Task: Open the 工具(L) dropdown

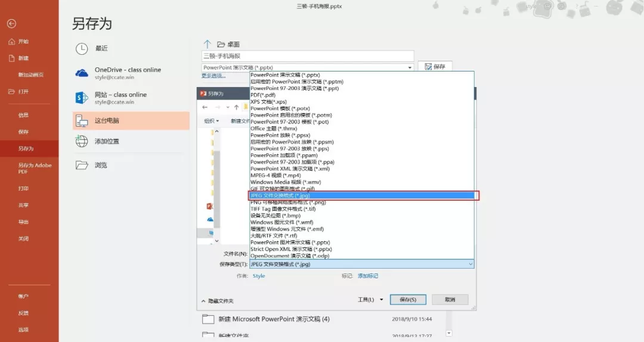Action: (370, 300)
